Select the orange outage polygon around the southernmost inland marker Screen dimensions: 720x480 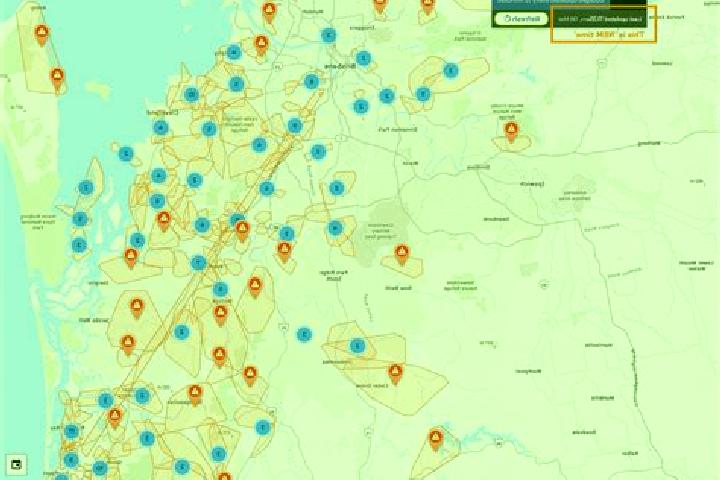(435, 452)
